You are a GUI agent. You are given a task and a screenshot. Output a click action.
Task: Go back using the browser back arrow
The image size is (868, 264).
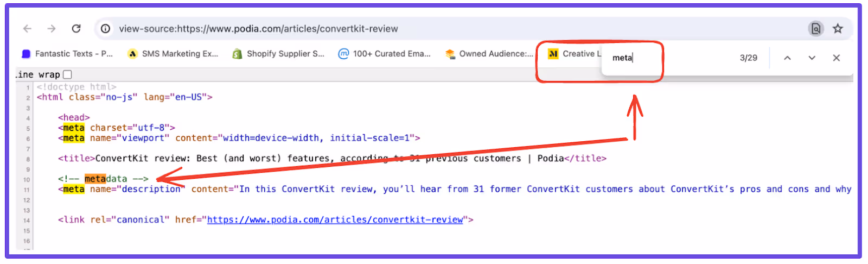click(28, 29)
